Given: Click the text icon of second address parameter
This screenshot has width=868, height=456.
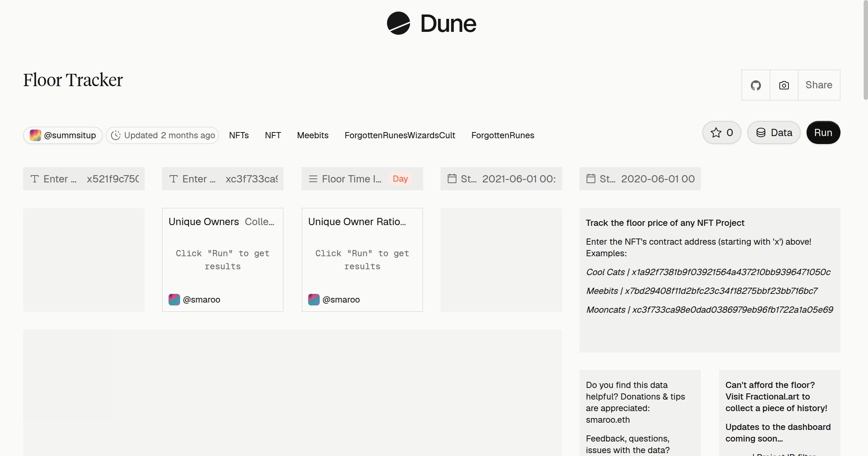Looking at the screenshot, I should point(174,179).
